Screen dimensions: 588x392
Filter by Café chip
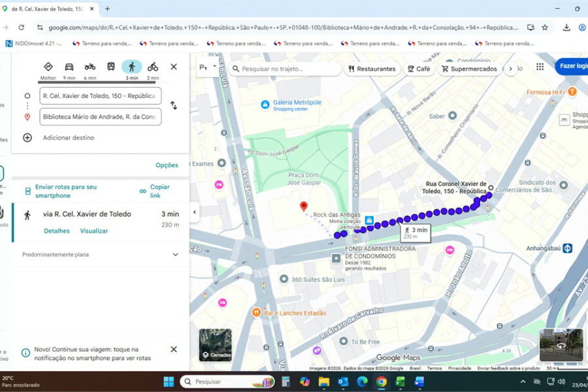click(x=419, y=69)
